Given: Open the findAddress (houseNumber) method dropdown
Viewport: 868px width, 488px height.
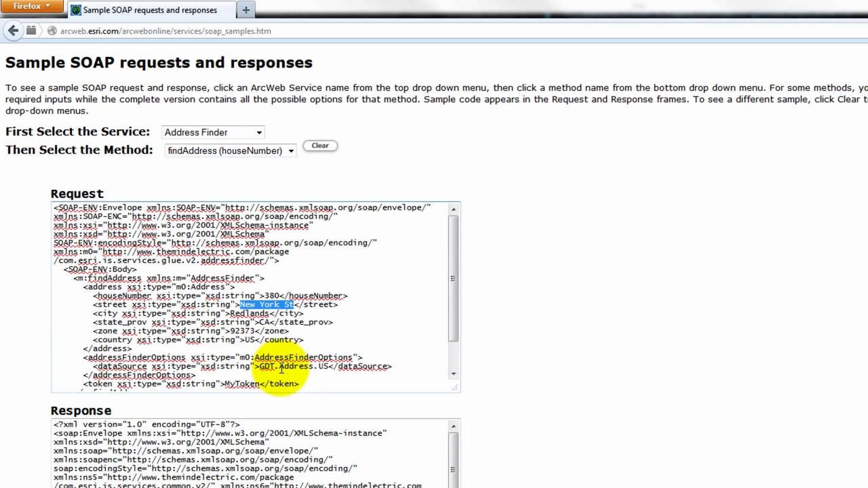Looking at the screenshot, I should (x=231, y=150).
